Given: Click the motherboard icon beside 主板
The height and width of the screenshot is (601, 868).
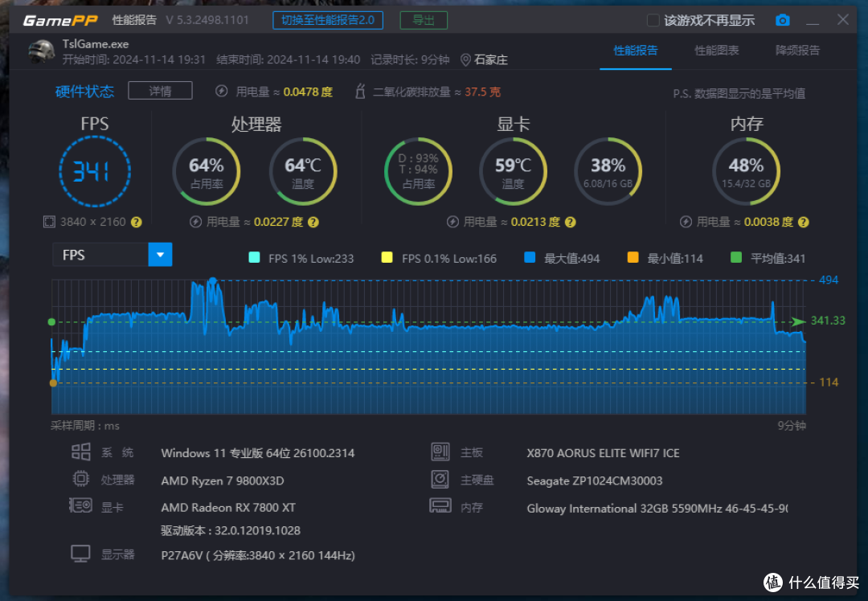Looking at the screenshot, I should tap(440, 452).
